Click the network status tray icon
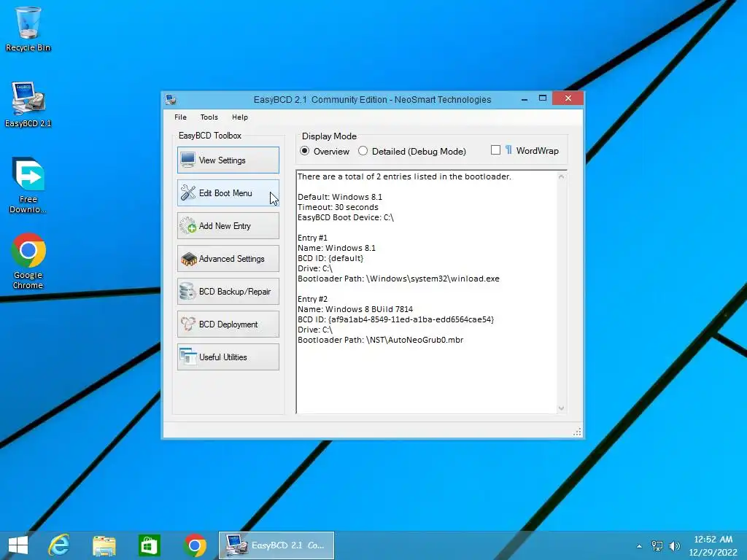Viewport: 747px width, 560px height. [x=657, y=545]
